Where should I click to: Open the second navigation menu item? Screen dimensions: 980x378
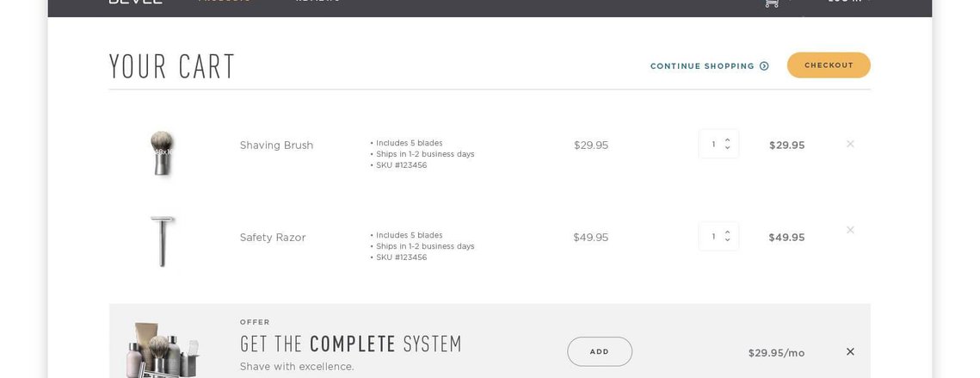(317, 1)
